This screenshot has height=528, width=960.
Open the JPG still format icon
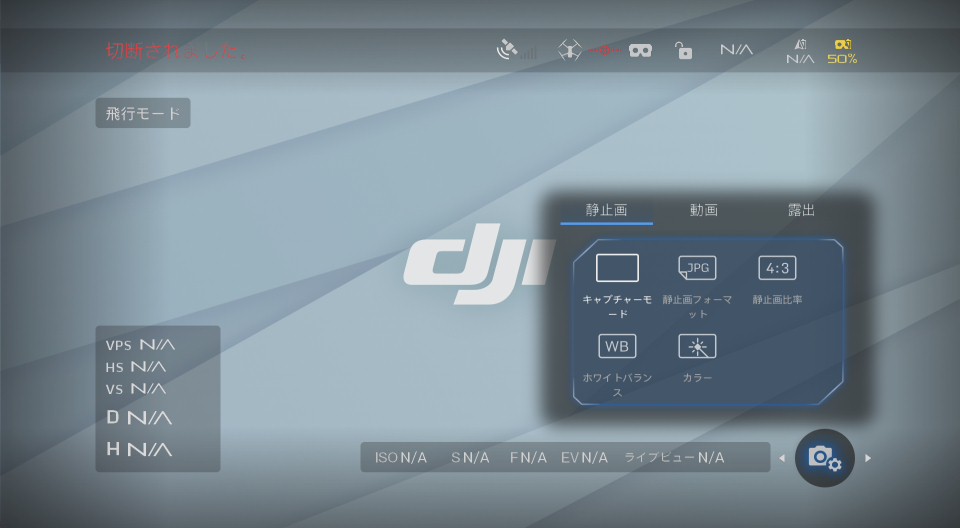tap(697, 268)
